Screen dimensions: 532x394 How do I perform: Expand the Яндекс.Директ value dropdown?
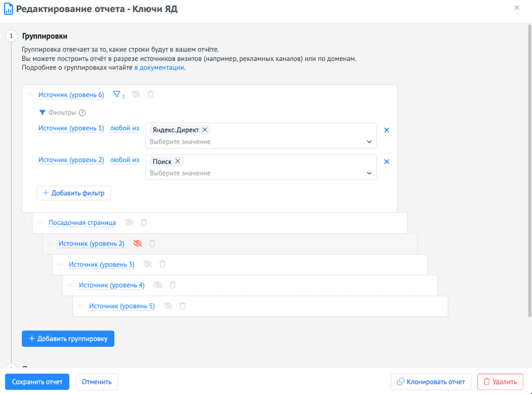point(369,142)
